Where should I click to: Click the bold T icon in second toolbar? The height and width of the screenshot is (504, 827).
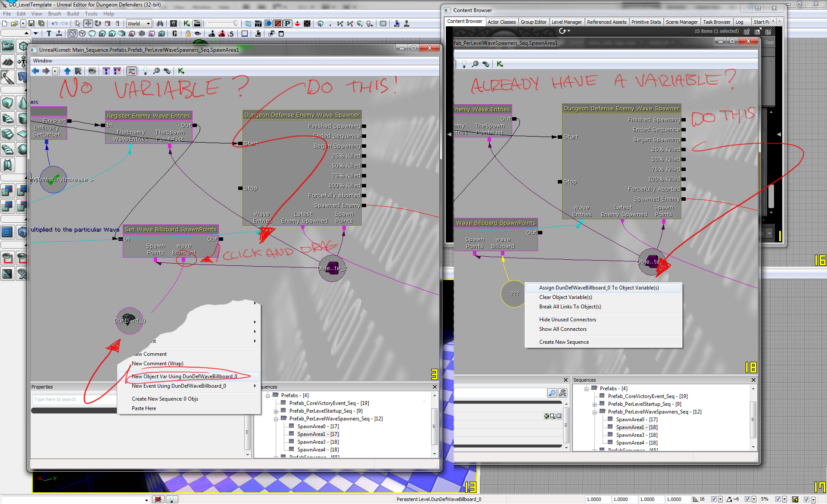[x=49, y=34]
